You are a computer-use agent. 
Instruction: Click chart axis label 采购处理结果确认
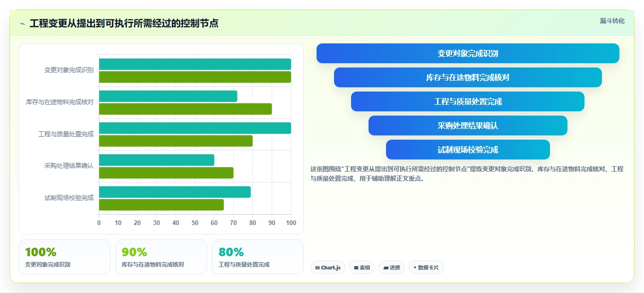[69, 166]
